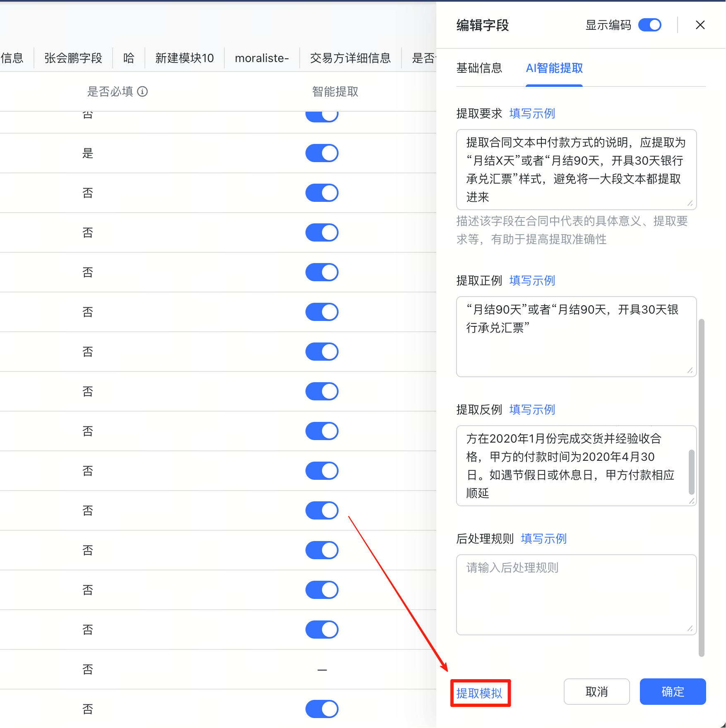726x728 pixels.
Task: Select the moraliste- tab
Action: [262, 58]
